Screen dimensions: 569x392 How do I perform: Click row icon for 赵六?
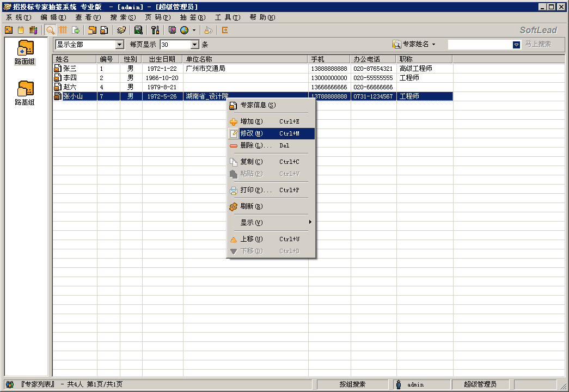(x=57, y=87)
